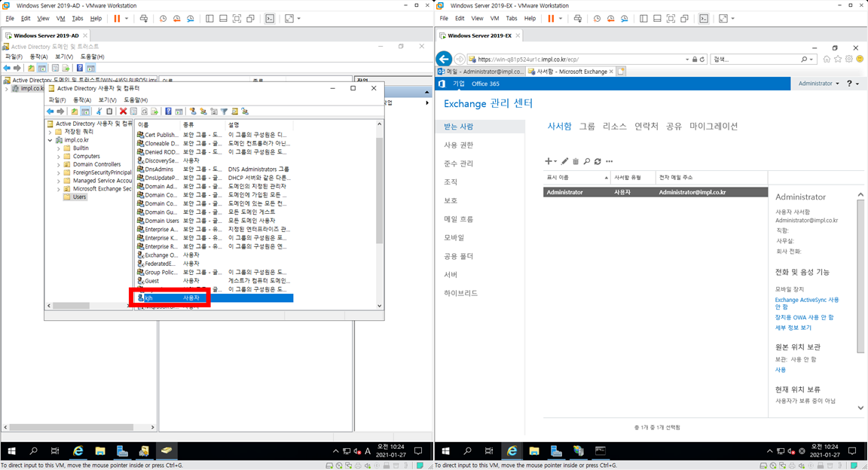
Task: Open the Administrator account dropdown in Exchange
Action: pyautogui.click(x=818, y=84)
